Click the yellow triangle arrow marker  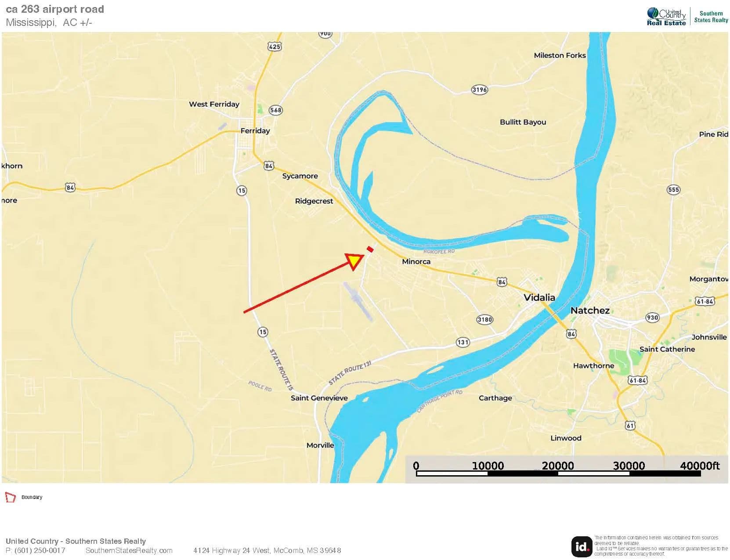355,260
